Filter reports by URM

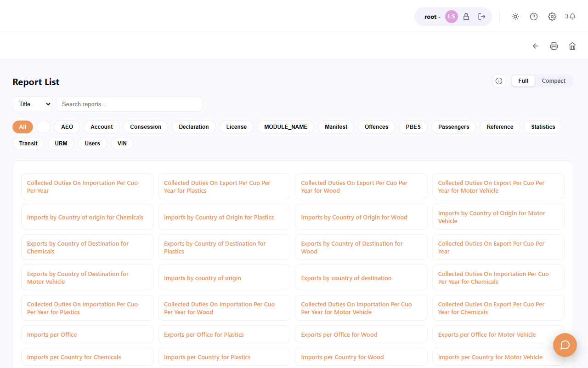(x=61, y=144)
